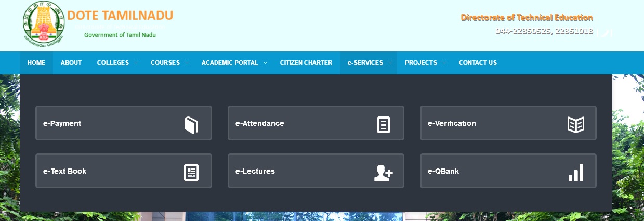This screenshot has height=221, width=644.
Task: Click the Directorate of Technical Education heading
Action: 527,17
